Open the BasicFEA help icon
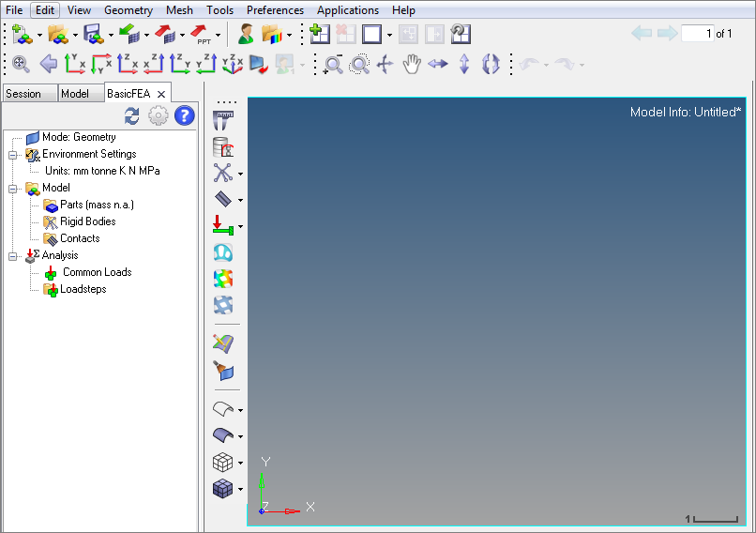This screenshot has width=756, height=533. tap(184, 115)
